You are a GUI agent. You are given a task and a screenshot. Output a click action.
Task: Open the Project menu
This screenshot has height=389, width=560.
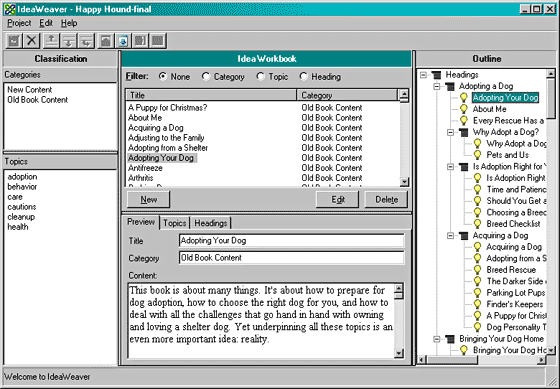[x=19, y=23]
